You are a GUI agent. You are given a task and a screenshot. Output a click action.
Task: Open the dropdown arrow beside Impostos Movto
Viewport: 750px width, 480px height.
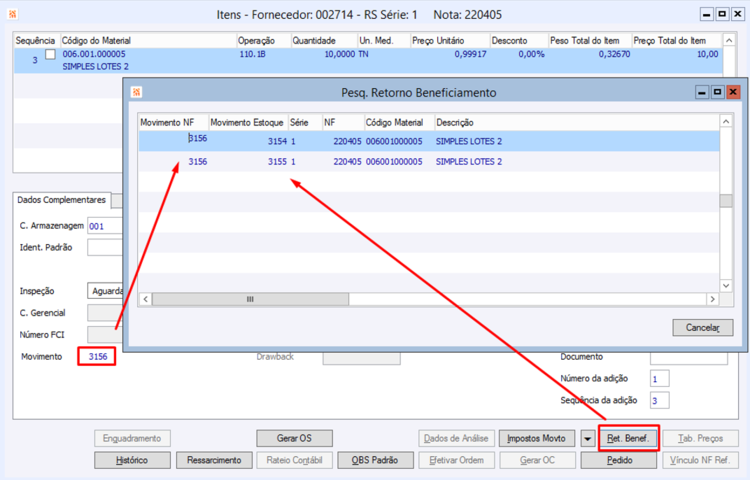(588, 438)
